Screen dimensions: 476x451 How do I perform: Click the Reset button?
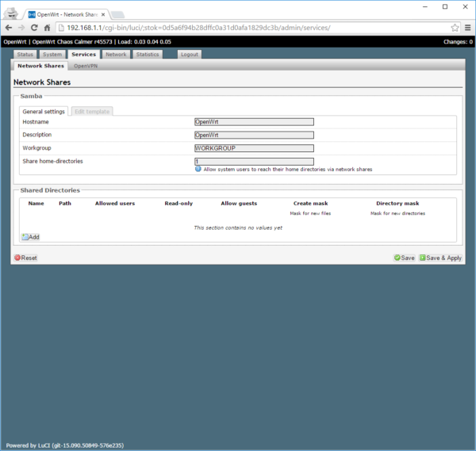click(x=25, y=258)
